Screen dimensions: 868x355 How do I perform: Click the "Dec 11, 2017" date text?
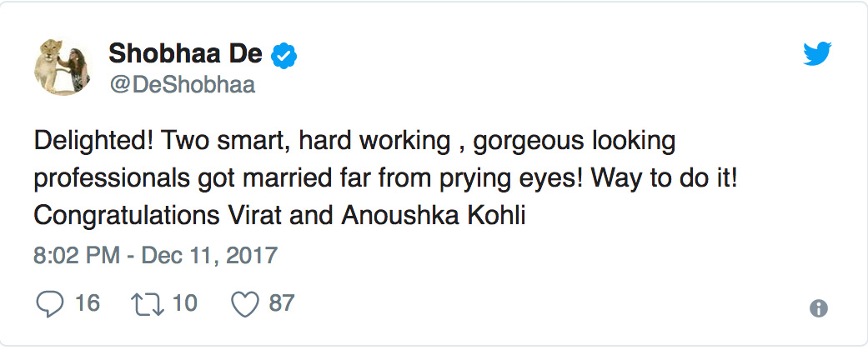208,254
